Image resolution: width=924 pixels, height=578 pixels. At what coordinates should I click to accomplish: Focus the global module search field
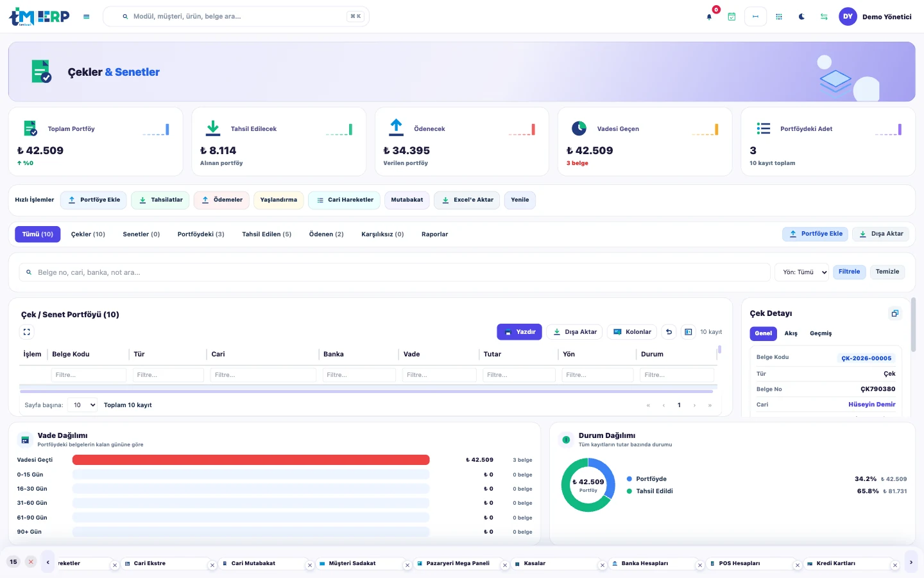coord(236,17)
